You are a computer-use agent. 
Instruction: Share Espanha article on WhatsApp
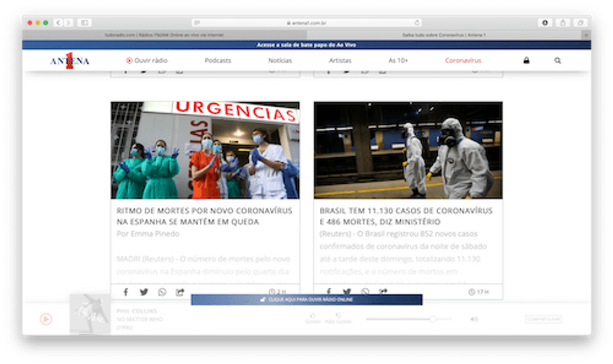click(162, 292)
